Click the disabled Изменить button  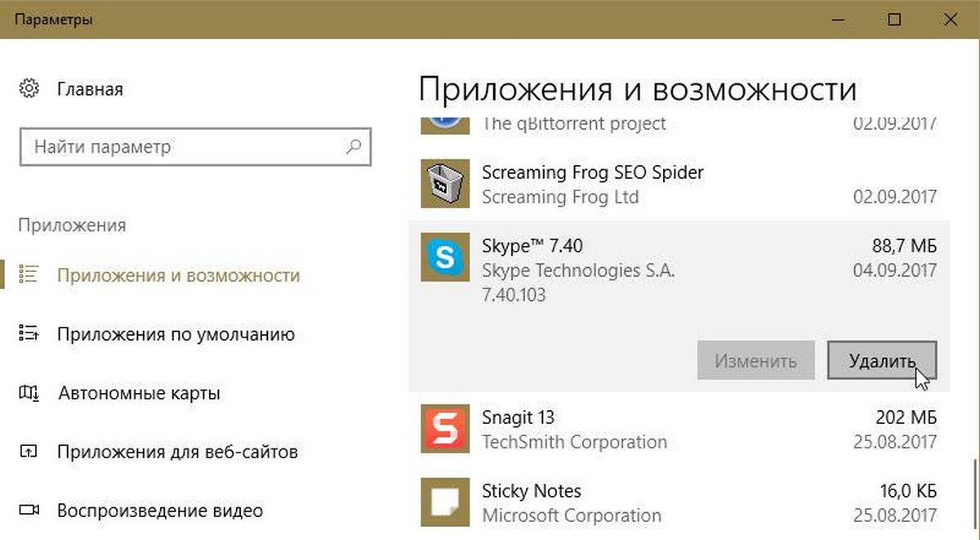click(755, 360)
